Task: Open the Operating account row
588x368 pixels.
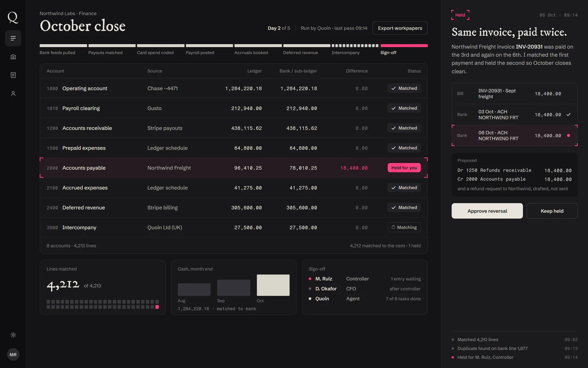Action: (x=234, y=88)
